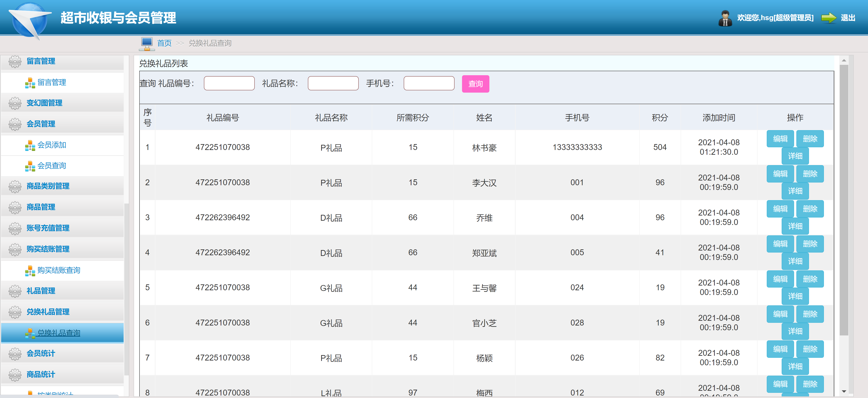Click the computer icon in breadcrumb
Image resolution: width=868 pixels, height=398 pixels.
click(x=146, y=43)
